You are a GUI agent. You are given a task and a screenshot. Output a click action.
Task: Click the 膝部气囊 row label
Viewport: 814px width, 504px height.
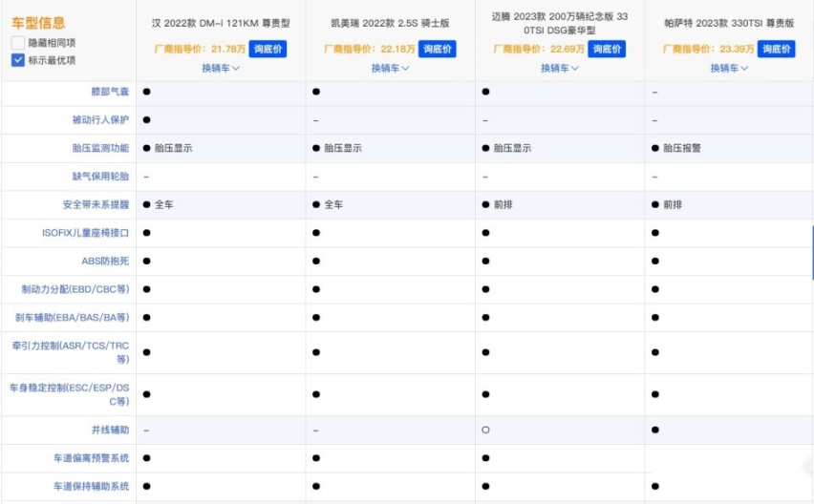pos(110,92)
